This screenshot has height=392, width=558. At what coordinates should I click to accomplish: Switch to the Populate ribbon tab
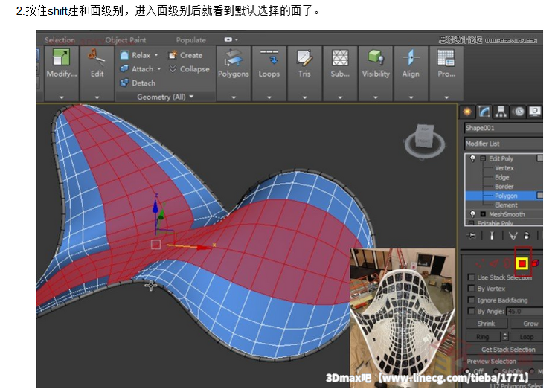[x=190, y=40]
